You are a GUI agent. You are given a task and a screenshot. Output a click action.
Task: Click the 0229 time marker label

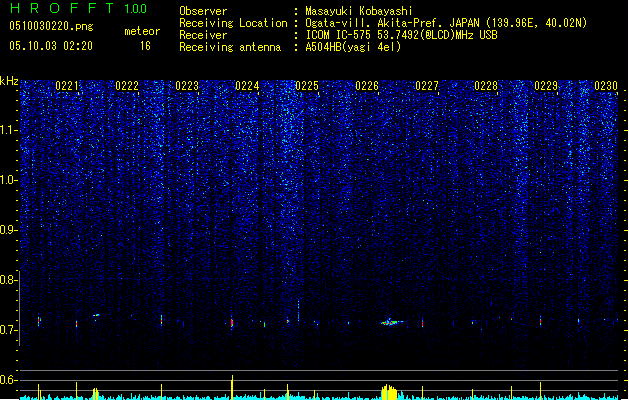tap(546, 86)
